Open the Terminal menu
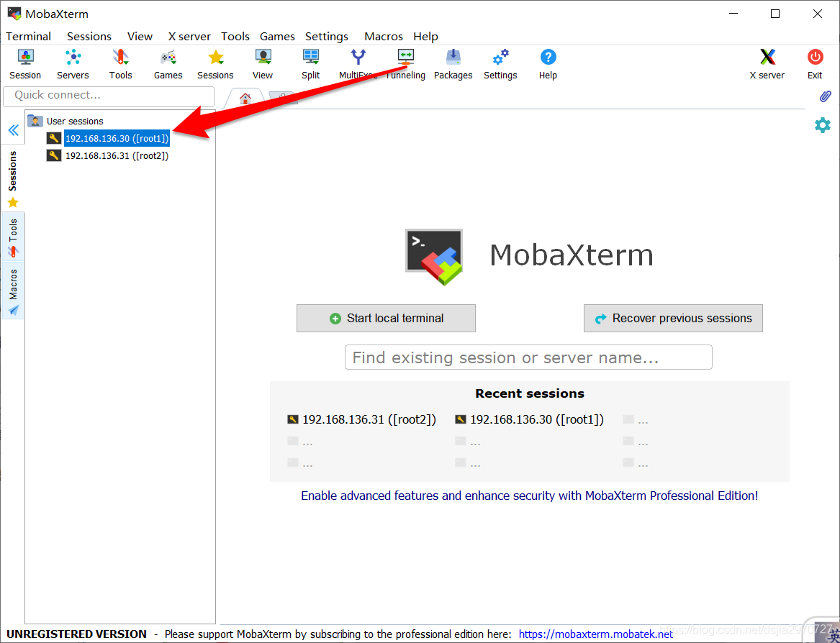840x643 pixels. click(x=28, y=37)
